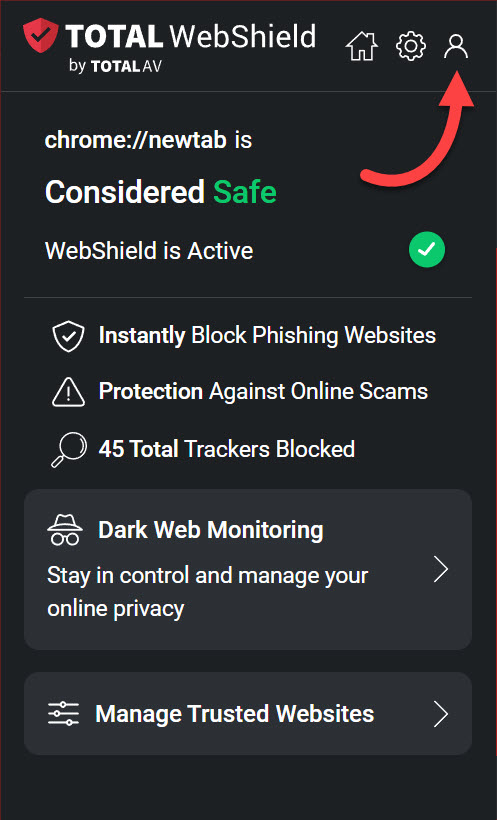Click the warning triangle scam icon
497x820 pixels.
click(x=69, y=392)
